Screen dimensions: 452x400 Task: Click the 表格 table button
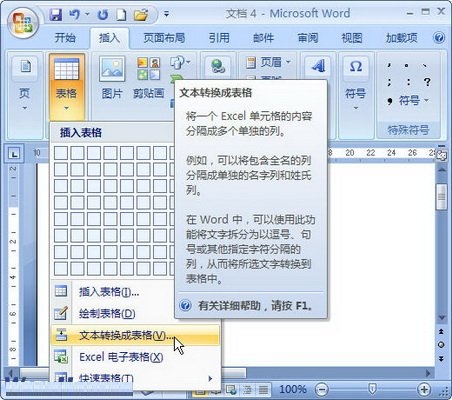pyautogui.click(x=66, y=86)
